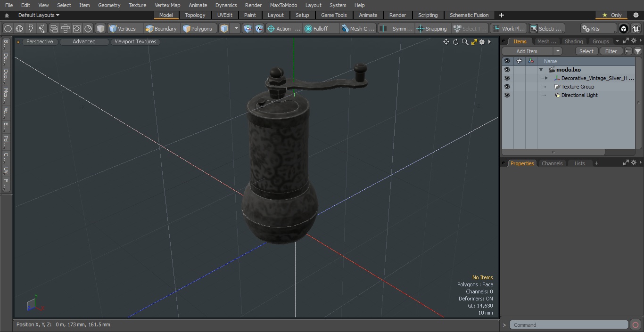Toggle the Falloff button
This screenshot has height=332, width=644.
pos(321,29)
